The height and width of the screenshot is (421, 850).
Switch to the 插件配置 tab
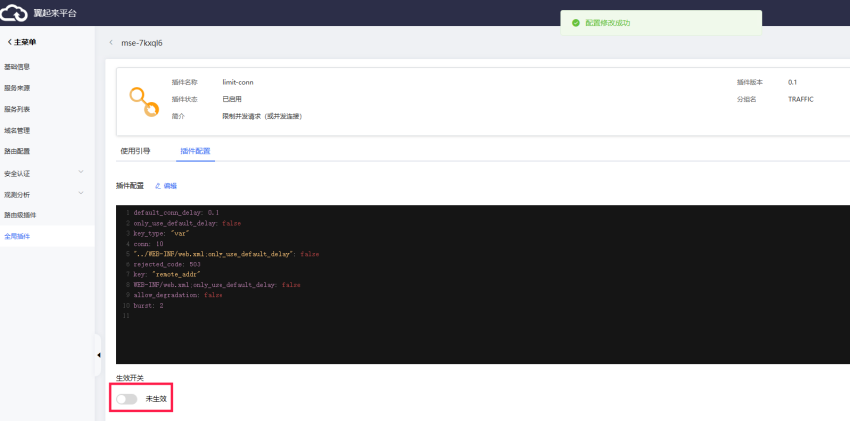click(x=195, y=151)
